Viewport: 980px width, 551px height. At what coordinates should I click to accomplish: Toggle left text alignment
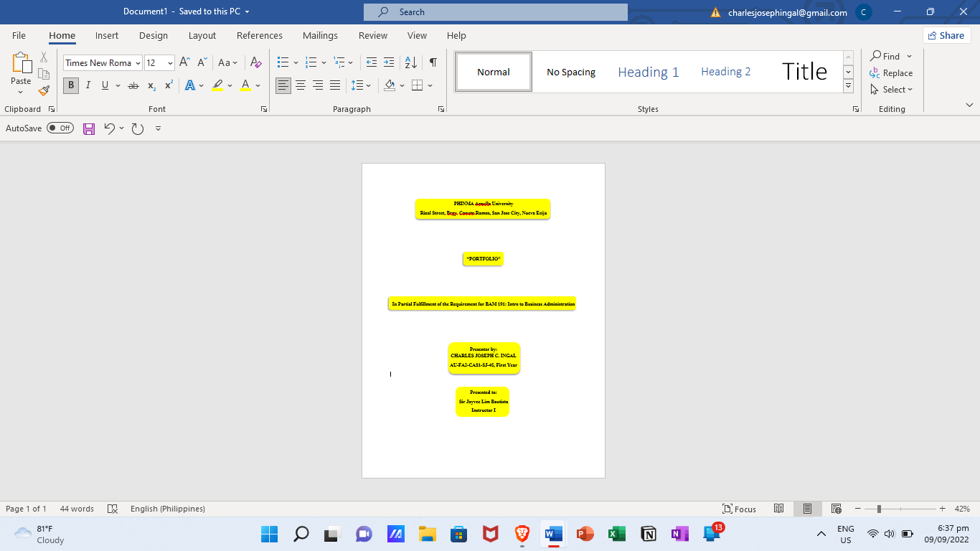point(283,85)
